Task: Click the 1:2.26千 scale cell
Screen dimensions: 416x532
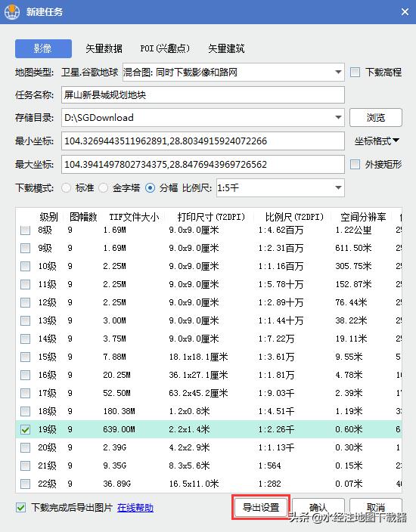Action: pyautogui.click(x=276, y=429)
